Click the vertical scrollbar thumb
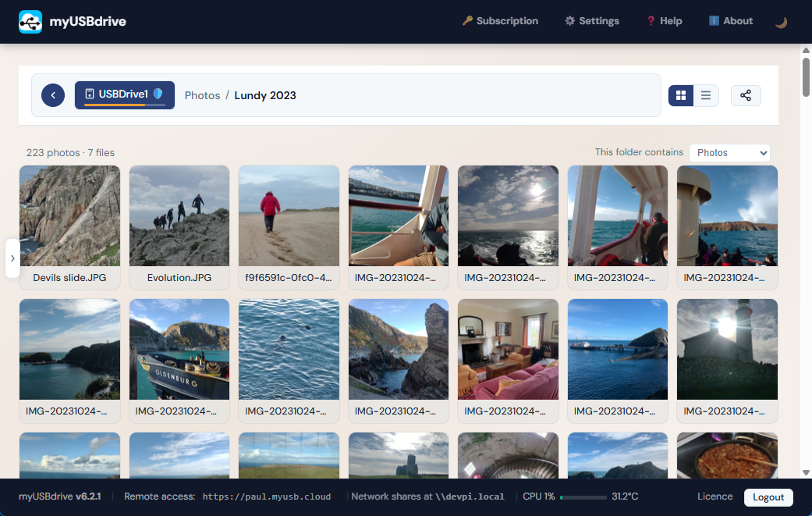812x516 pixels. pos(806,77)
